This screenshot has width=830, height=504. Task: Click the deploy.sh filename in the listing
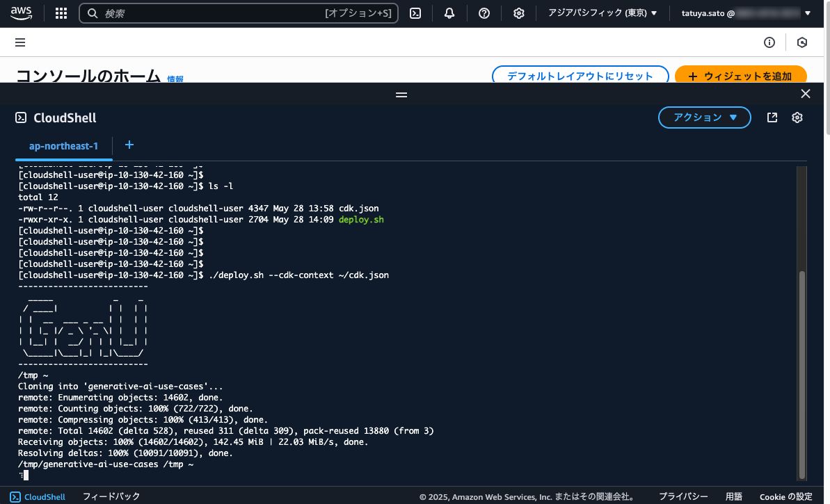click(361, 220)
